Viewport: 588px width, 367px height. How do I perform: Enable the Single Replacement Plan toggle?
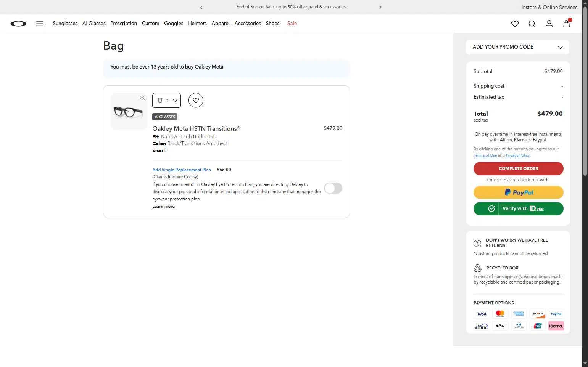click(x=333, y=188)
